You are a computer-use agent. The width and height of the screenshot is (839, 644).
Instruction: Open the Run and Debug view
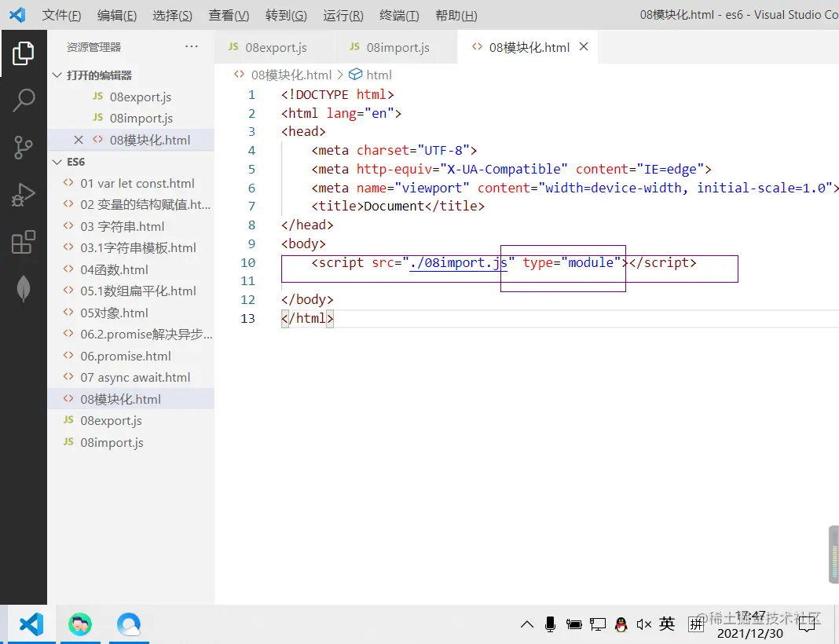23,194
